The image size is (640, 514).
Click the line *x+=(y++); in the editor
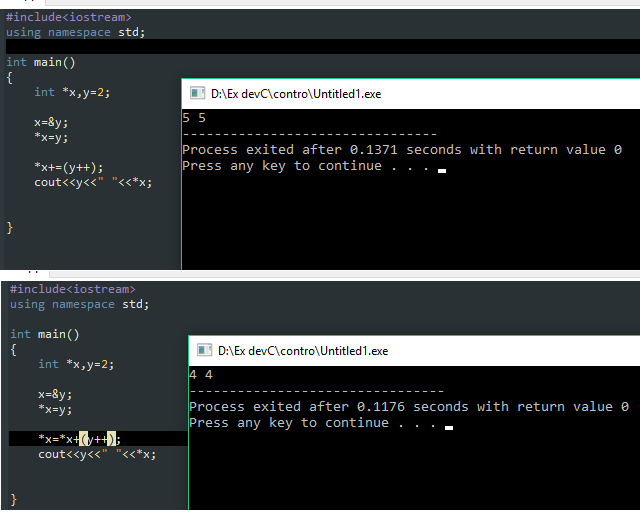click(68, 167)
